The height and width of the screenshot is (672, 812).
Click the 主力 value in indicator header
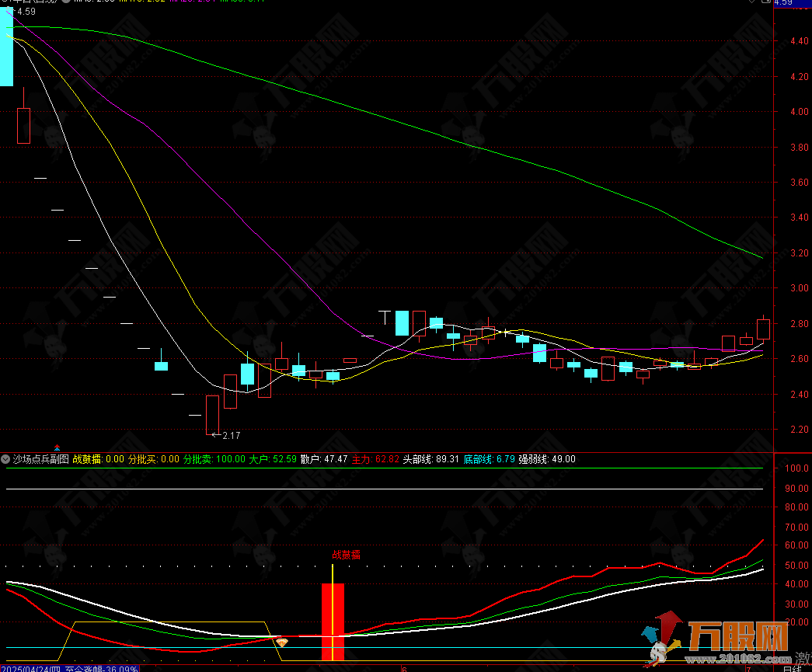point(386,459)
